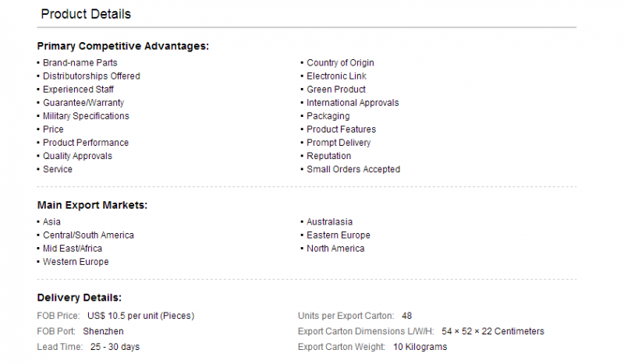Click Australasia export market
624x364 pixels.
[329, 221]
